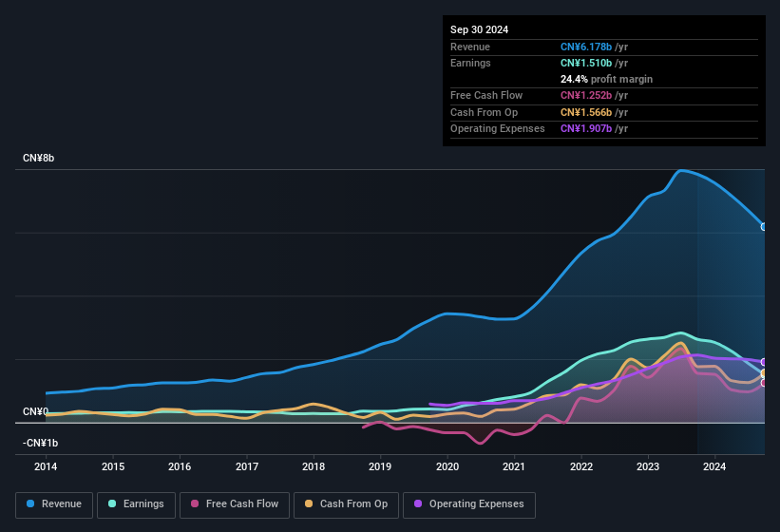Click the Revenue endpoint marker on chart

point(764,227)
